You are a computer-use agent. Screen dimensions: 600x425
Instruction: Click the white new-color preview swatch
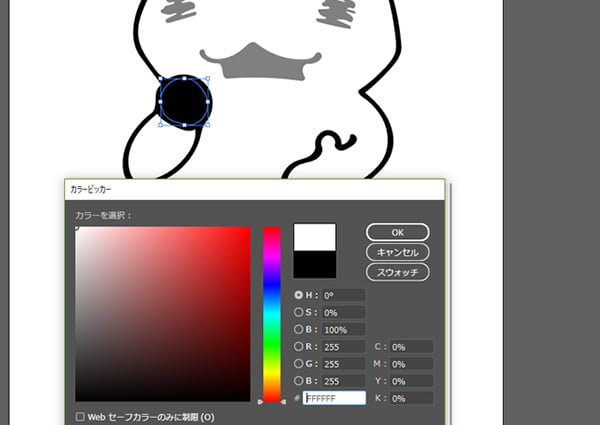coord(314,237)
